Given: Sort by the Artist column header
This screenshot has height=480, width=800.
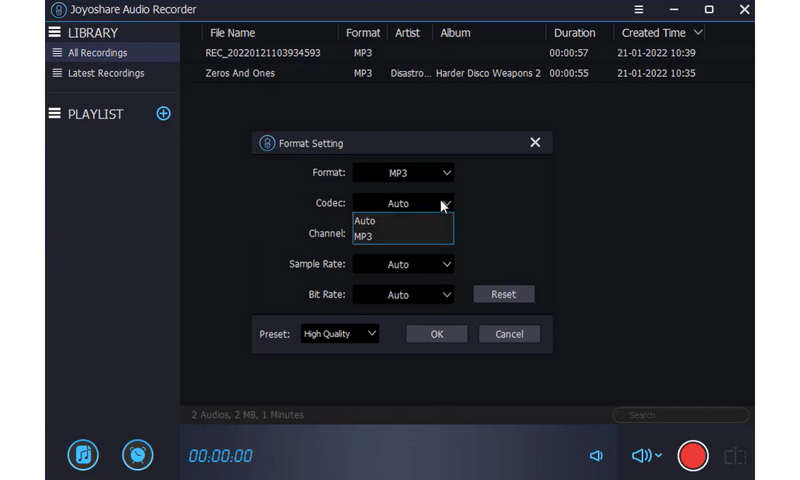Looking at the screenshot, I should 407,33.
